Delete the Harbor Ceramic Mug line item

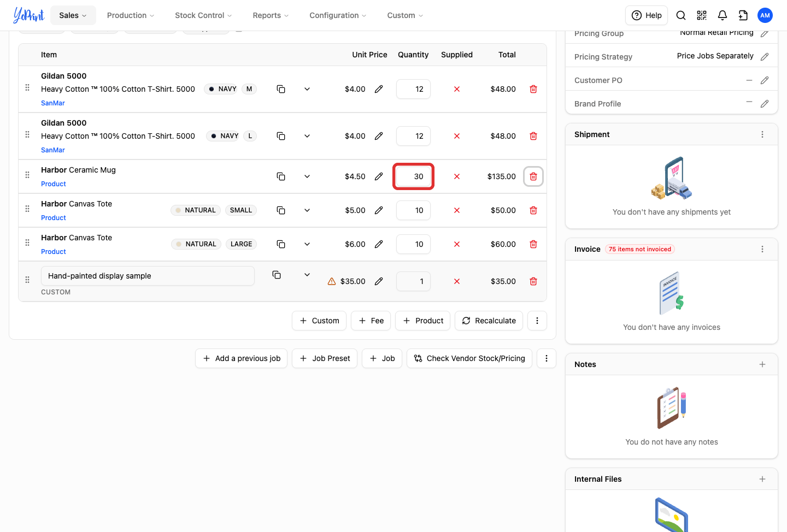click(533, 176)
